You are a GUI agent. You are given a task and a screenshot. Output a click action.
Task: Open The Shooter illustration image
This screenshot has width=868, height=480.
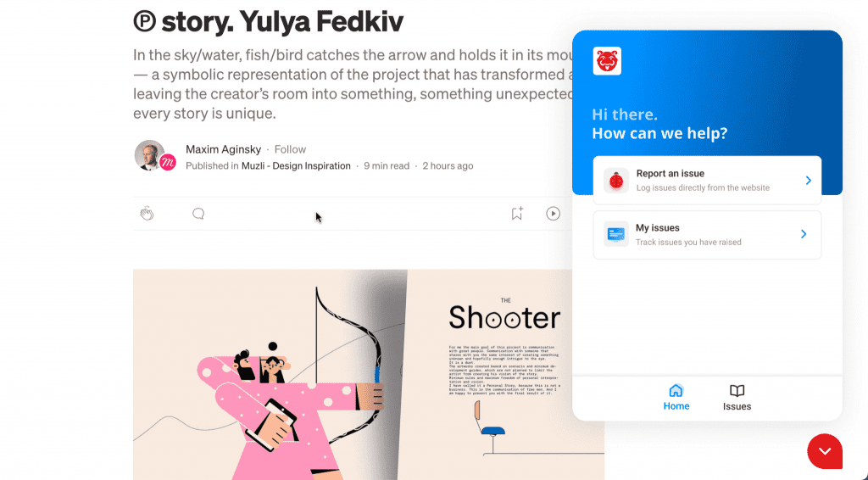[x=368, y=375]
